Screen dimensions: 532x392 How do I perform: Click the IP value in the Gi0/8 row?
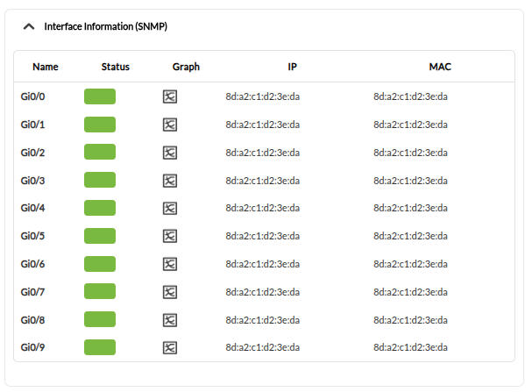263,320
